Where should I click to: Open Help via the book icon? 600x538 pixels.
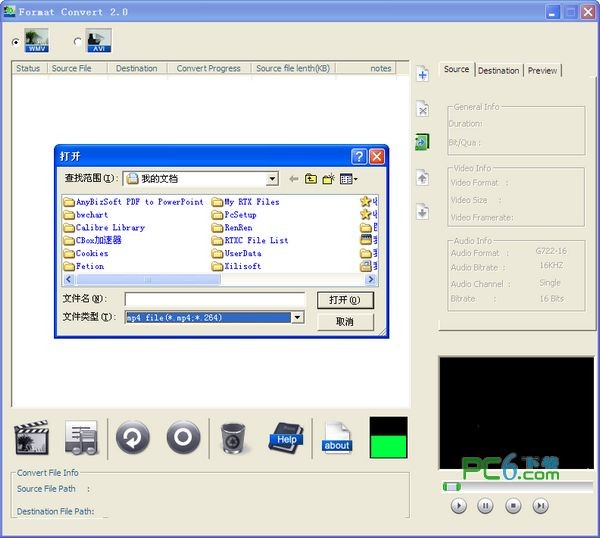click(x=286, y=438)
